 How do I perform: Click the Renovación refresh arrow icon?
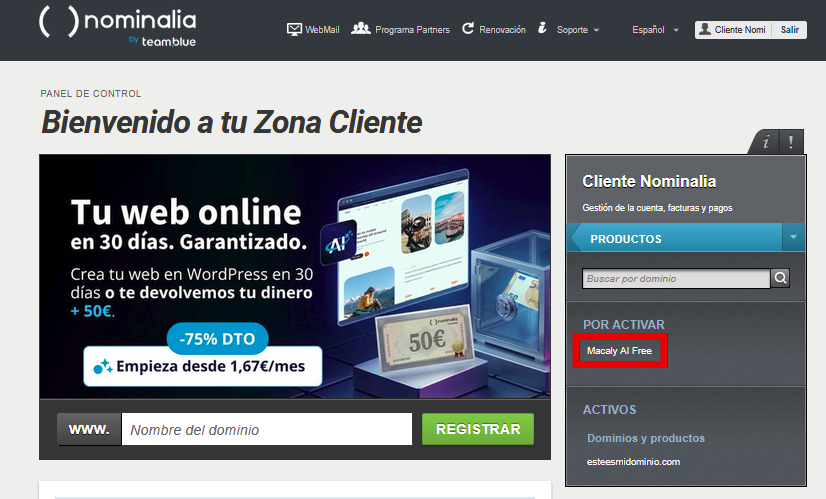pyautogui.click(x=468, y=28)
